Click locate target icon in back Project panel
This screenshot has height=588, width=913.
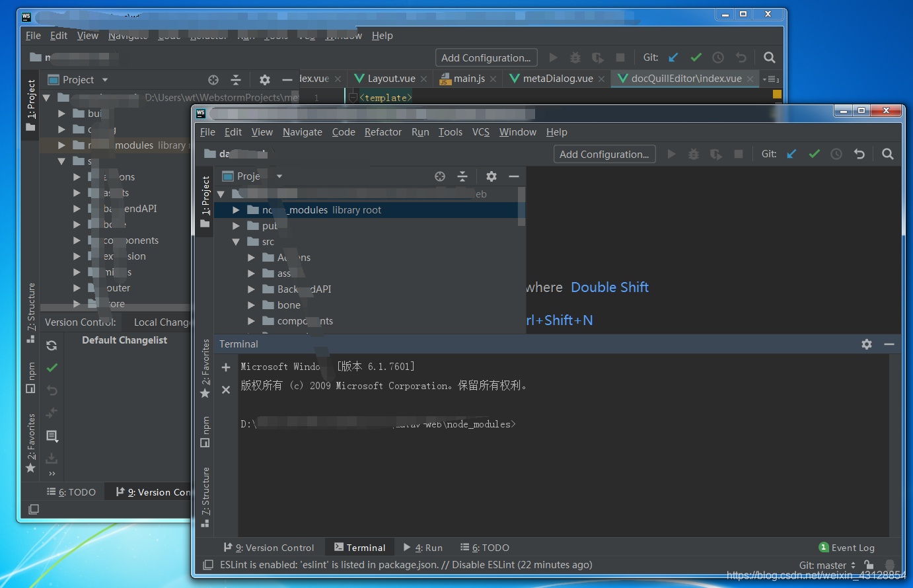pos(213,80)
